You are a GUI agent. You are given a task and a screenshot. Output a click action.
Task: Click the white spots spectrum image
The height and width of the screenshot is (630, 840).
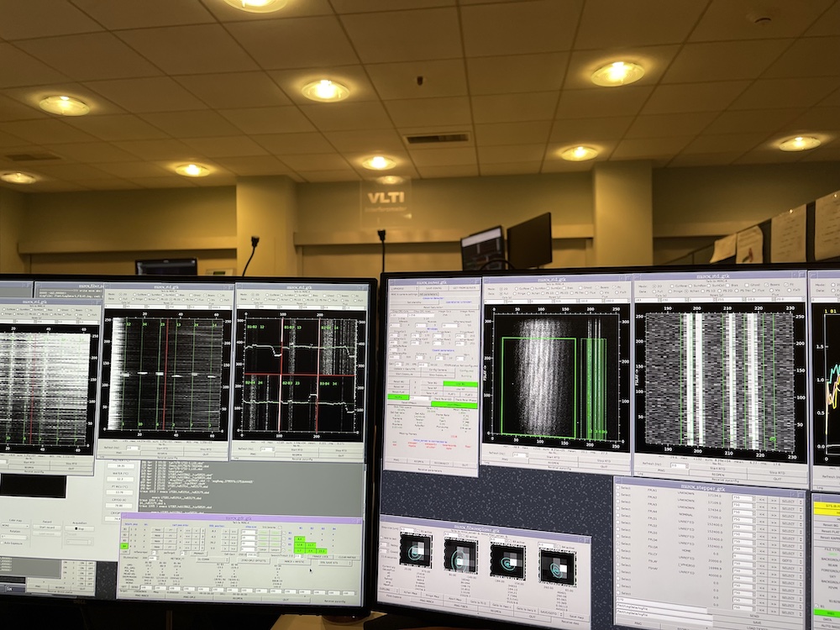164,374
